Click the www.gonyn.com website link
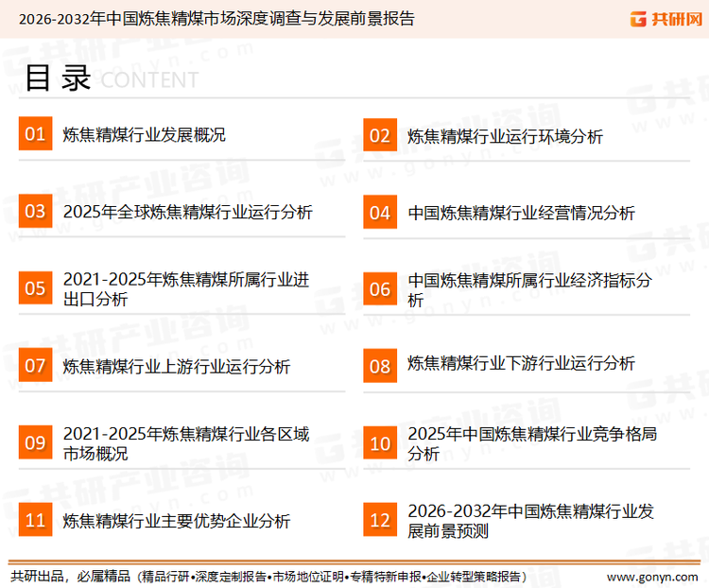 tap(652, 576)
